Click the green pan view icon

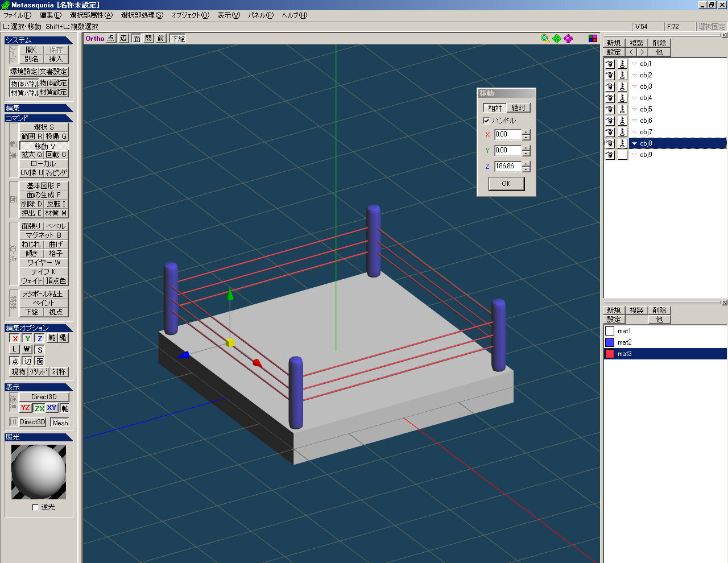click(x=557, y=39)
